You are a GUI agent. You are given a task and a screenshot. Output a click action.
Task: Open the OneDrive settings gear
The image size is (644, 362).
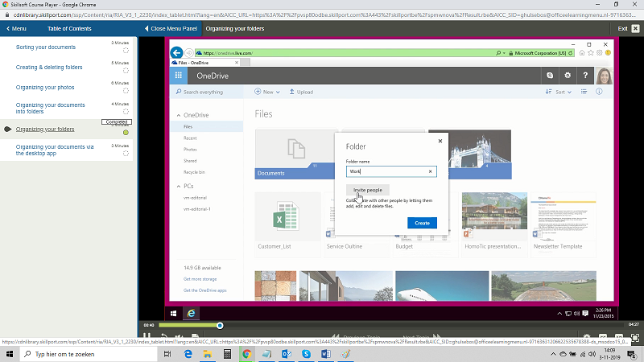tap(568, 76)
